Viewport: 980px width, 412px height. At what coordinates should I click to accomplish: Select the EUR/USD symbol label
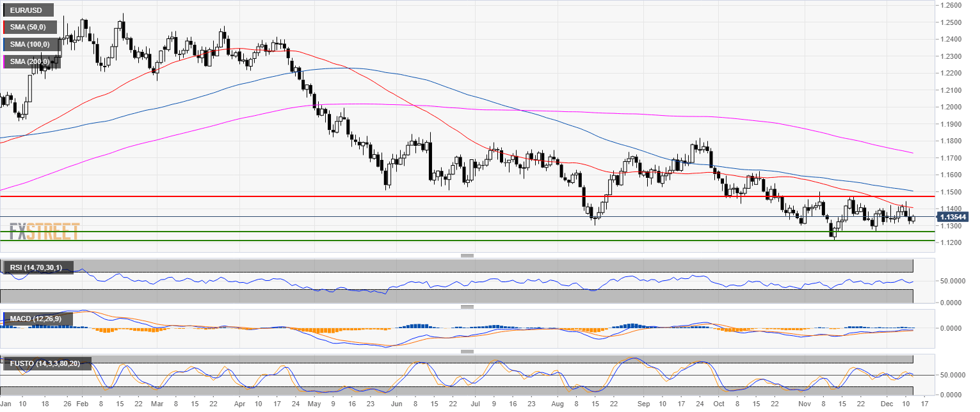[x=28, y=11]
